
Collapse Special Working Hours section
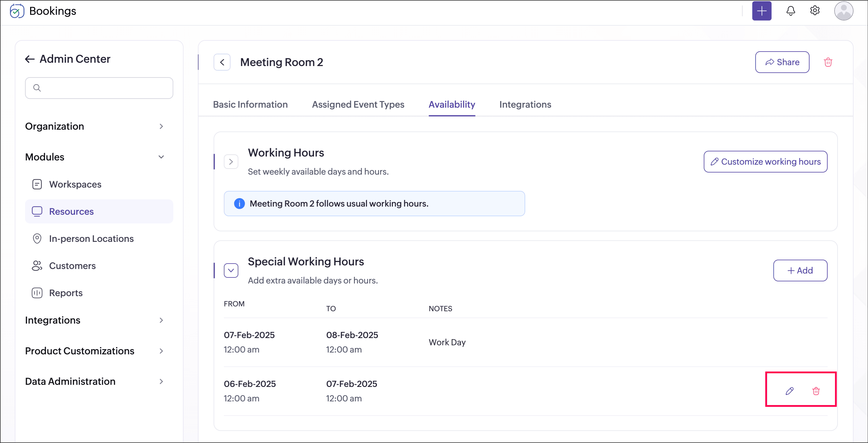[x=231, y=271]
